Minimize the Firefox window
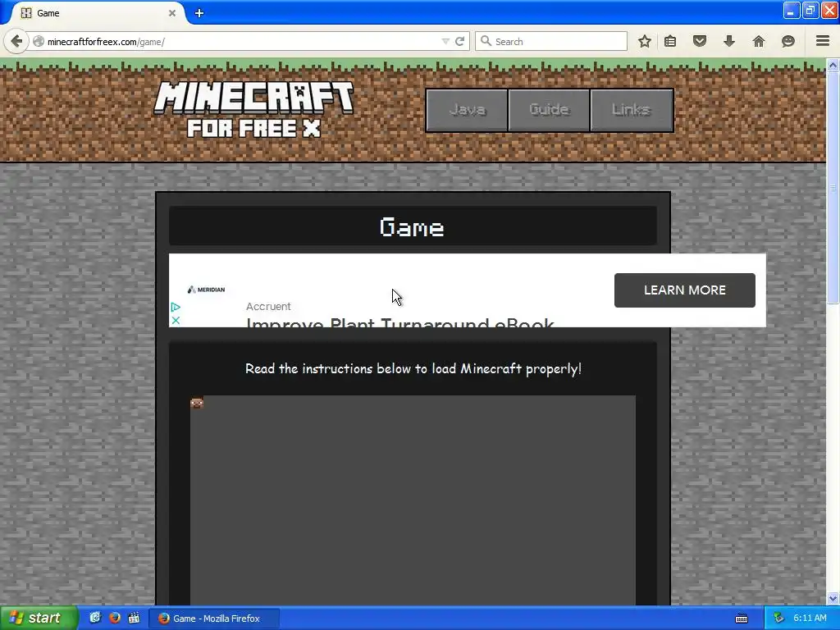 792,10
